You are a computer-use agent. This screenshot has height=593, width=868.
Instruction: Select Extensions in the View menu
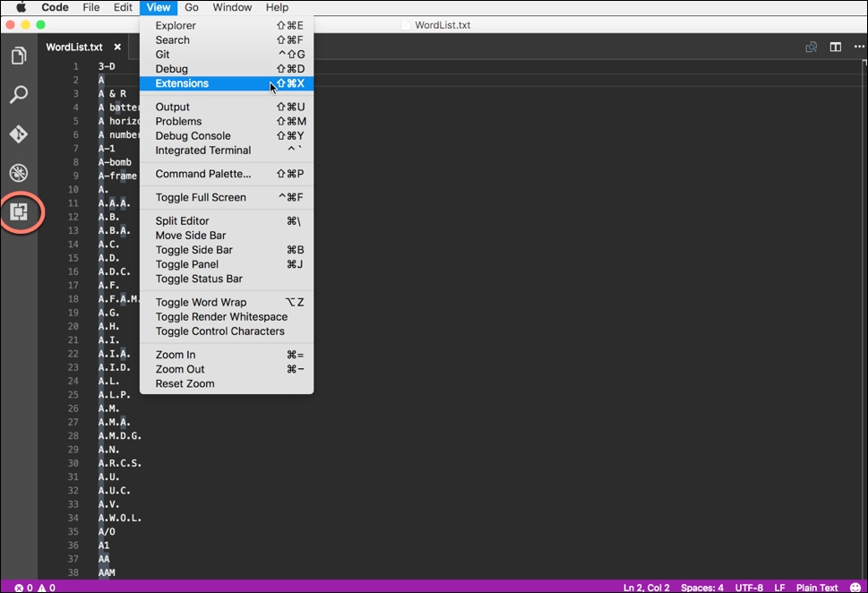coord(227,83)
